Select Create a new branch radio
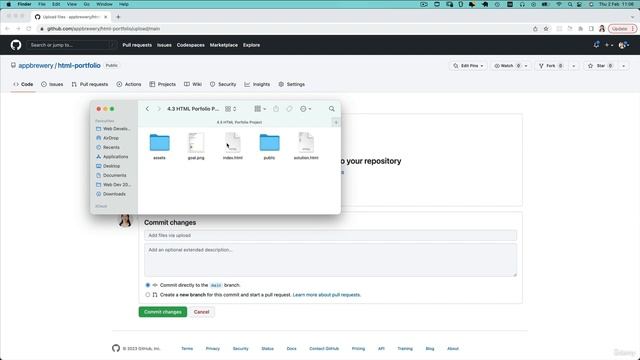Viewport: 640px width, 360px height. click(x=148, y=295)
